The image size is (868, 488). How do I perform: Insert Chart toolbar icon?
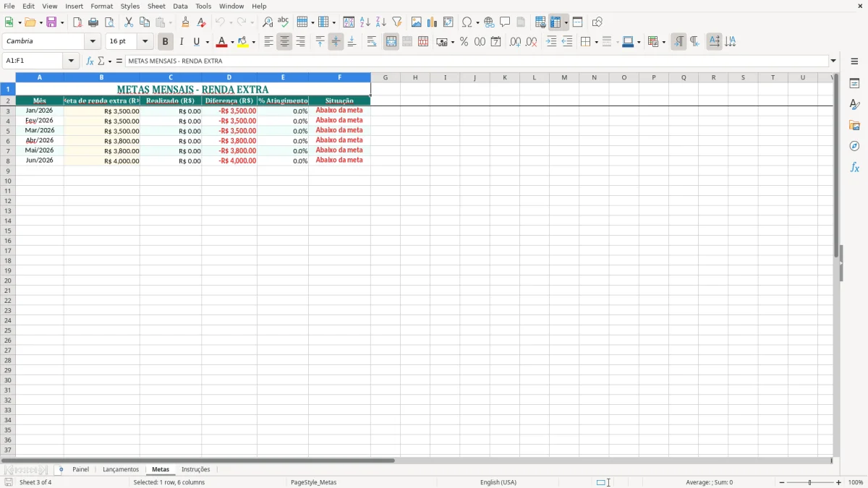tap(433, 22)
